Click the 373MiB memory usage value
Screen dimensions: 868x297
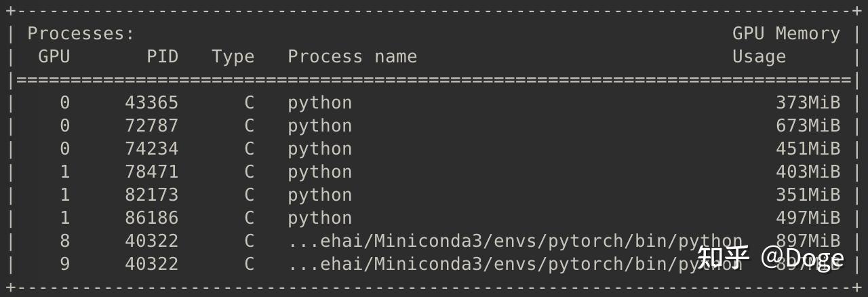click(x=808, y=102)
